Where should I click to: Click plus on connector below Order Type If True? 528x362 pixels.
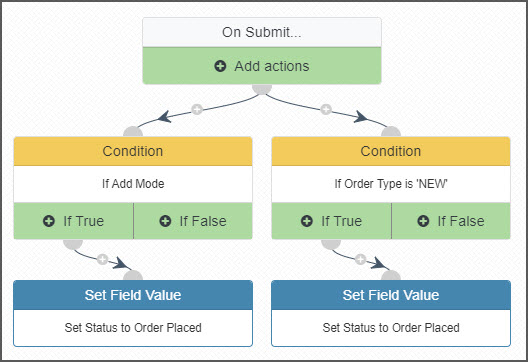pos(360,259)
